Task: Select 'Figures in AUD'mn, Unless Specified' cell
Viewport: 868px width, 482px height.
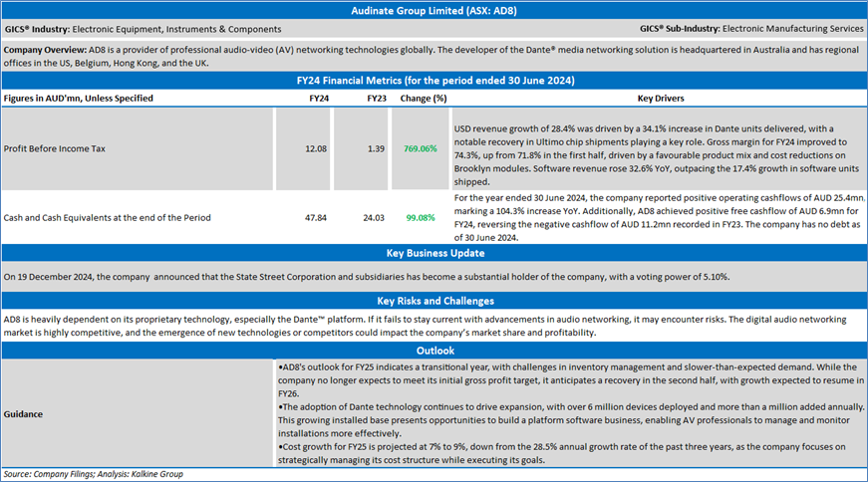Action: [x=78, y=99]
